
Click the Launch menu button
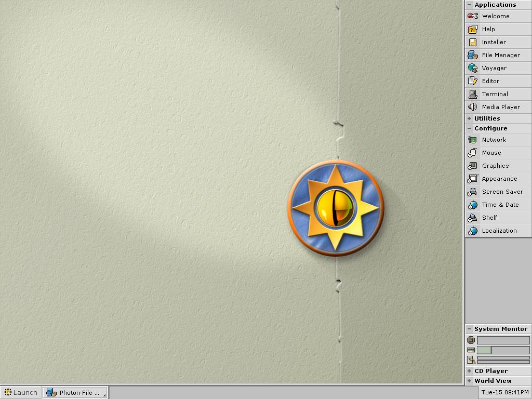(x=21, y=392)
